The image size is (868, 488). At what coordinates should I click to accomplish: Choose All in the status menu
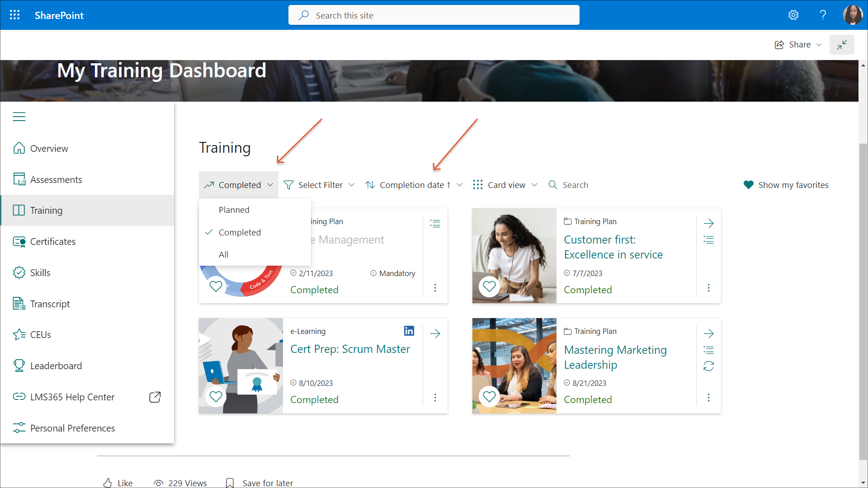point(223,254)
